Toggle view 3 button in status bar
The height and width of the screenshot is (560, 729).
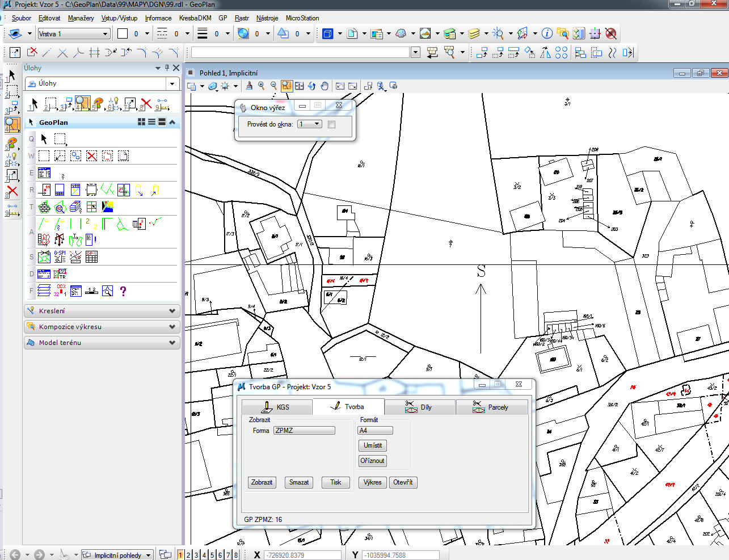pos(196,555)
